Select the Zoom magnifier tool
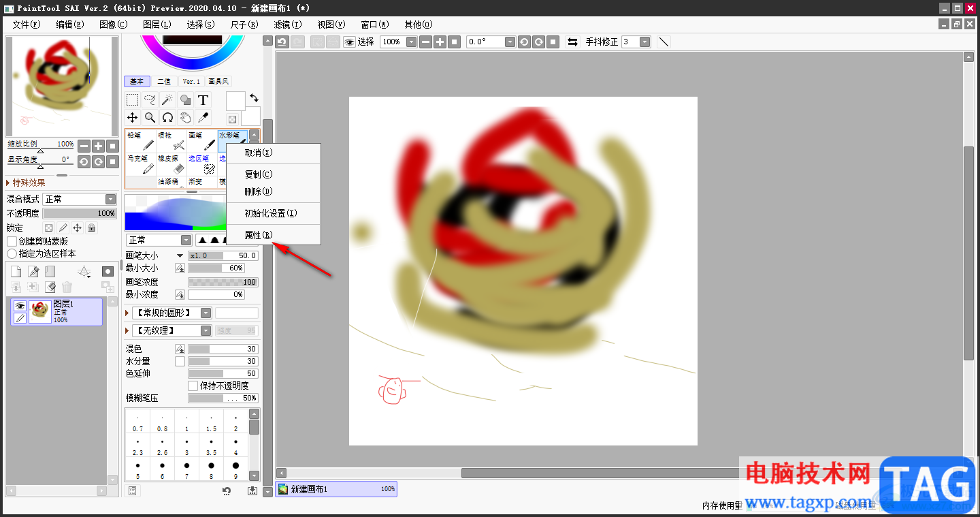 150,118
